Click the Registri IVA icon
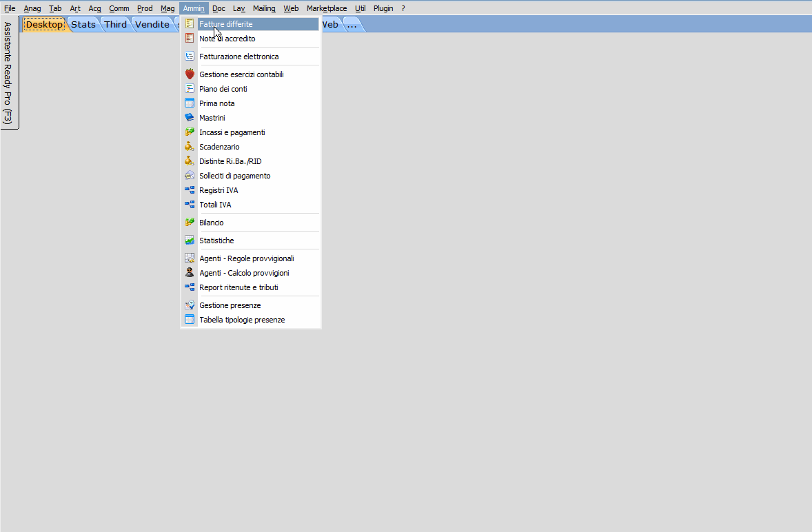Image resolution: width=812 pixels, height=532 pixels. [190, 190]
